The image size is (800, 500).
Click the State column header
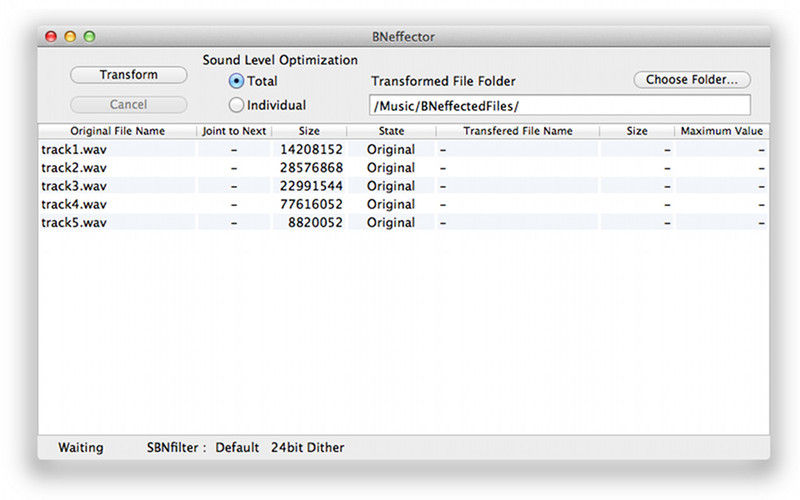pos(391,131)
